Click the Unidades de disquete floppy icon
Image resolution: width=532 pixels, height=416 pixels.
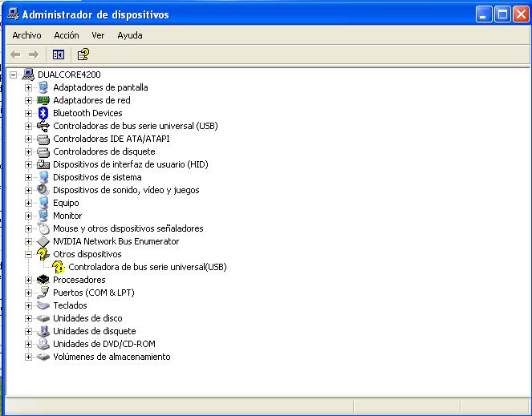[43, 331]
